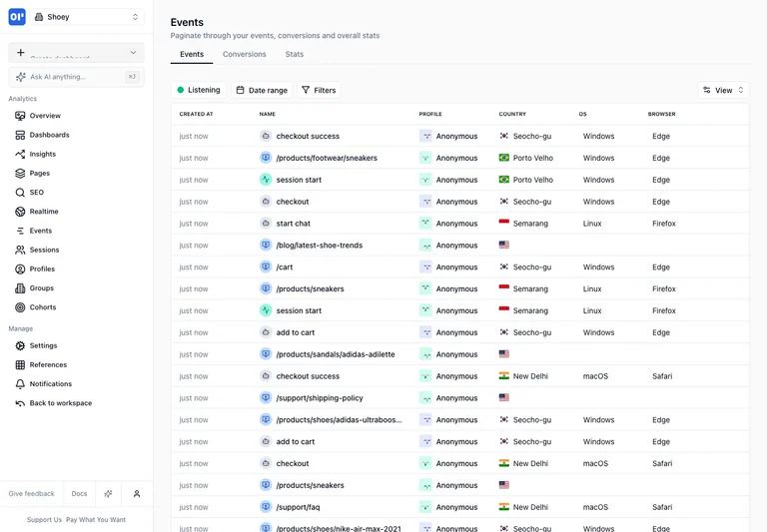Click the OpenPanel logo icon
Viewport: 767px width, 532px height.
pos(17,17)
